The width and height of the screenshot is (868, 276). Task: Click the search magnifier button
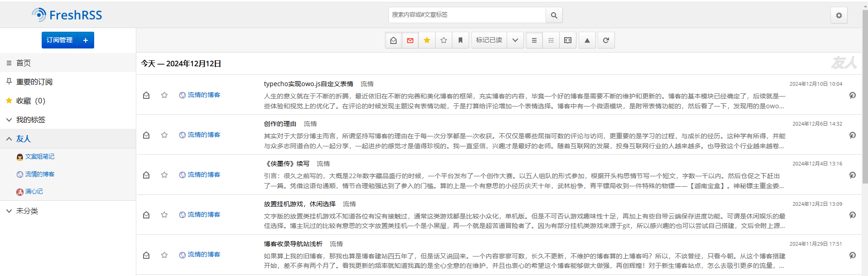[554, 15]
